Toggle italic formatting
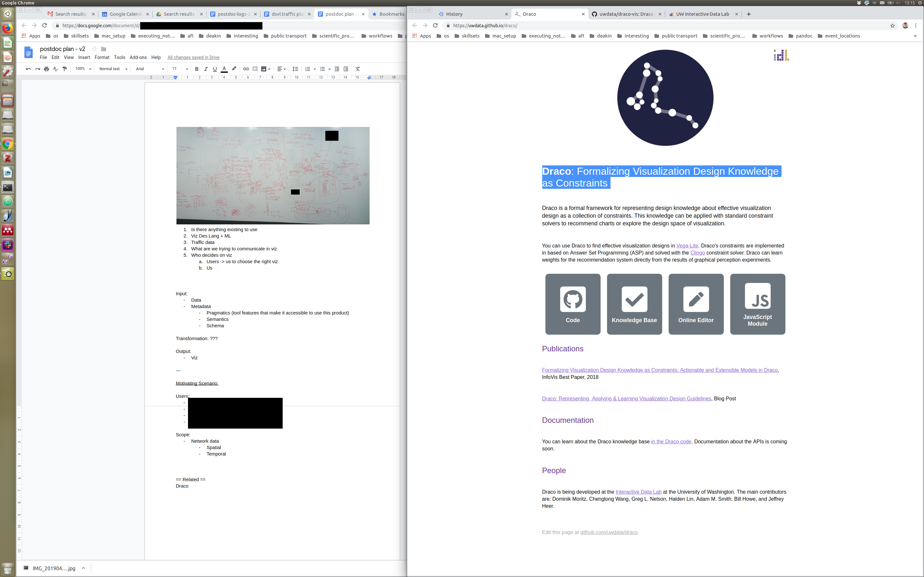Image resolution: width=924 pixels, height=577 pixels. pos(206,69)
